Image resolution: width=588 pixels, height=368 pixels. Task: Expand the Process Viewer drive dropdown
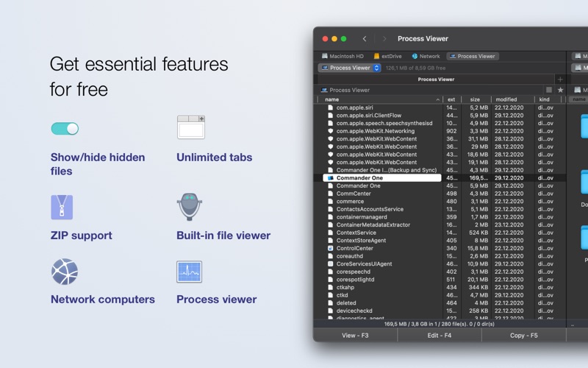349,68
